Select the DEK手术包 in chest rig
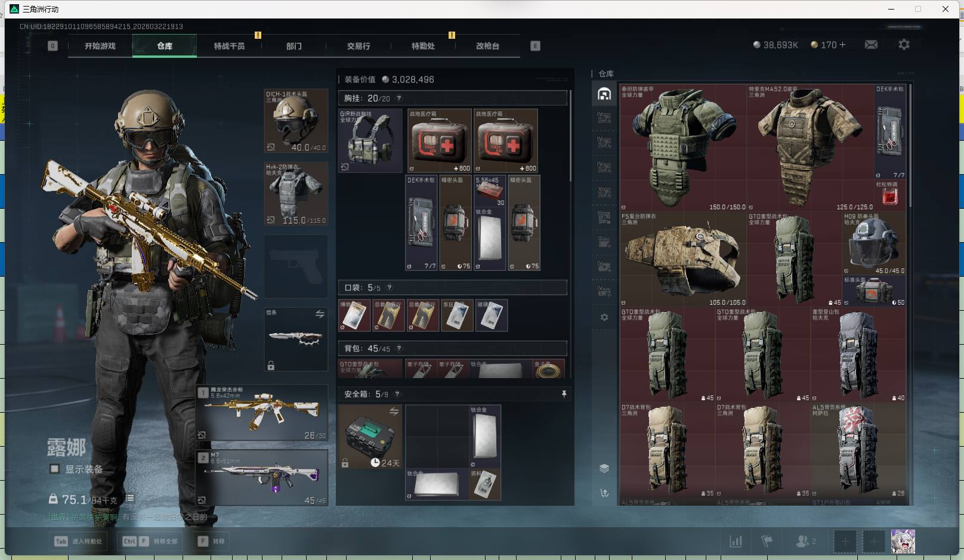The height and width of the screenshot is (560, 964). tap(421, 223)
